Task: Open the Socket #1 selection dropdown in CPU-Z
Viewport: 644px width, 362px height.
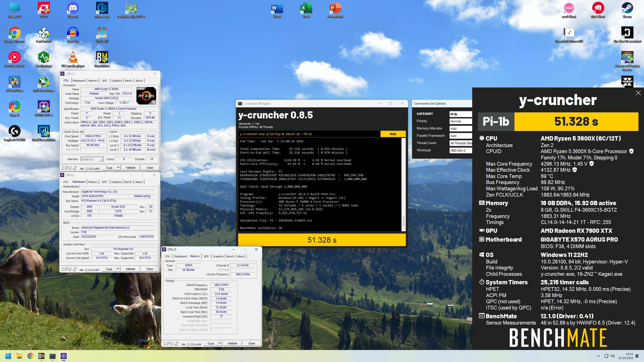Action: point(92,159)
